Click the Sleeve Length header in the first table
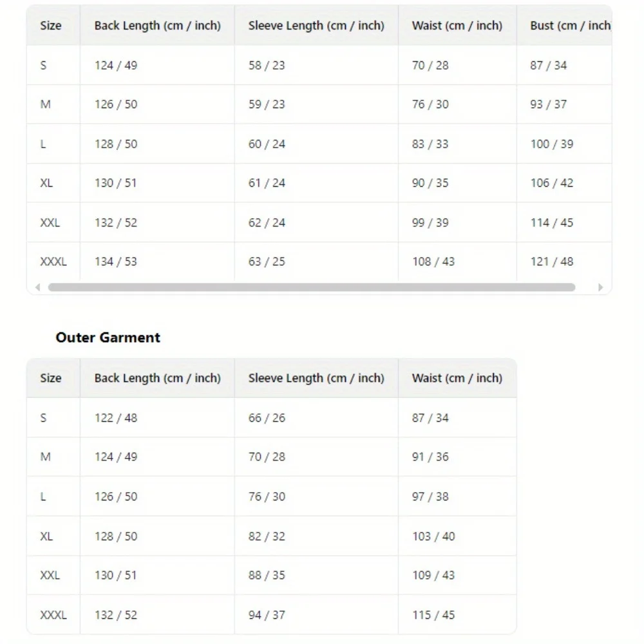This screenshot has height=644, width=644. 316,26
